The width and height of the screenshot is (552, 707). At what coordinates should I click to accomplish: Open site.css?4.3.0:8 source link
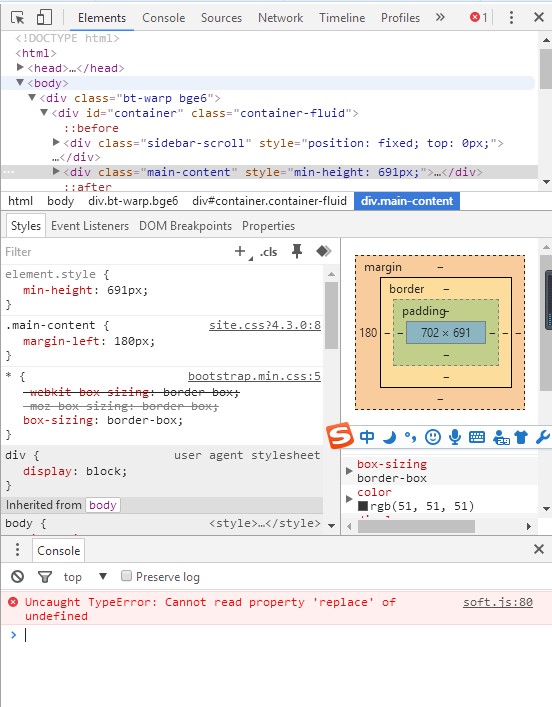point(265,325)
